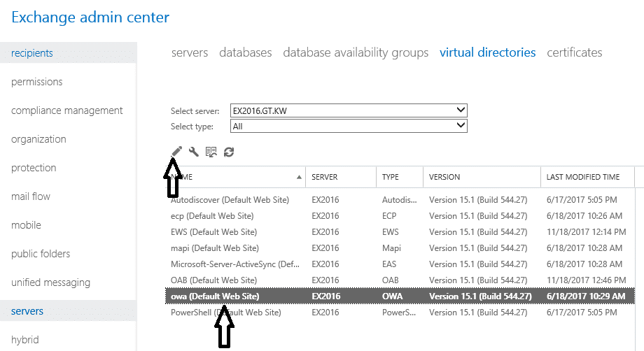
Task: Click the EAS type cell
Action: [x=389, y=264]
